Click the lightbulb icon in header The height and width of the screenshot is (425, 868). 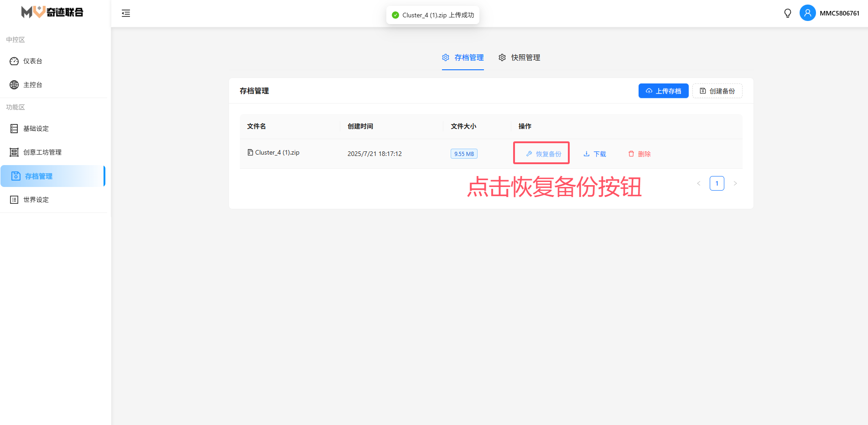[x=787, y=13]
